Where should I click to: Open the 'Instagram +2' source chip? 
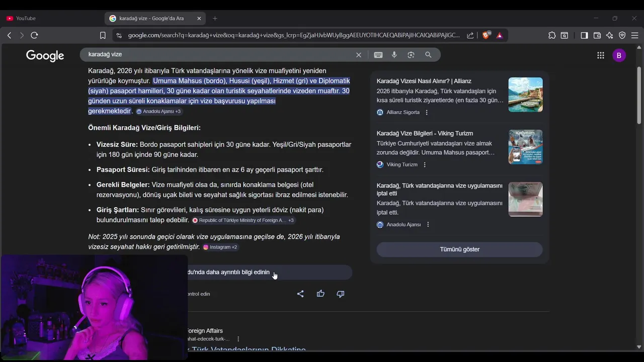point(220,247)
